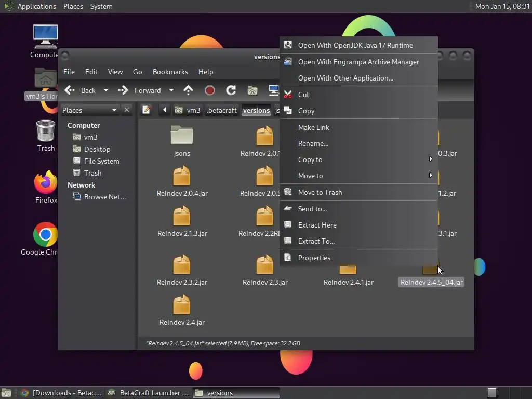532x399 pixels.
Task: Click the Firefox desktop icon
Action: click(x=46, y=182)
